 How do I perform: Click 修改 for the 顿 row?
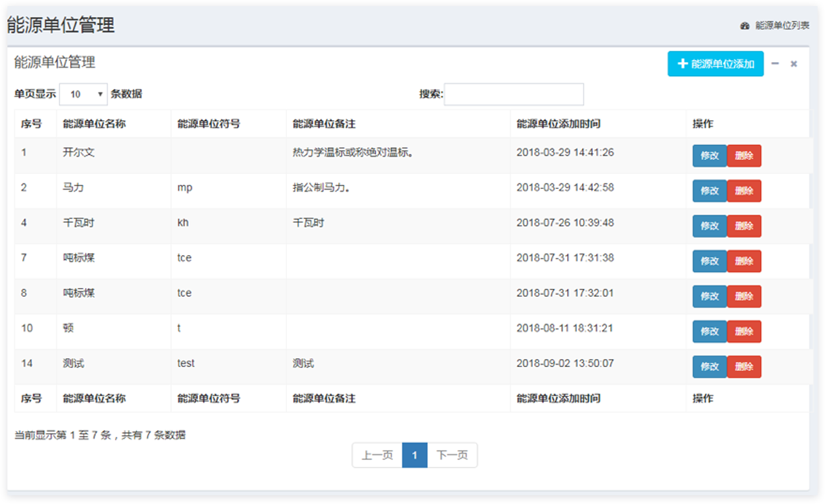[710, 331]
